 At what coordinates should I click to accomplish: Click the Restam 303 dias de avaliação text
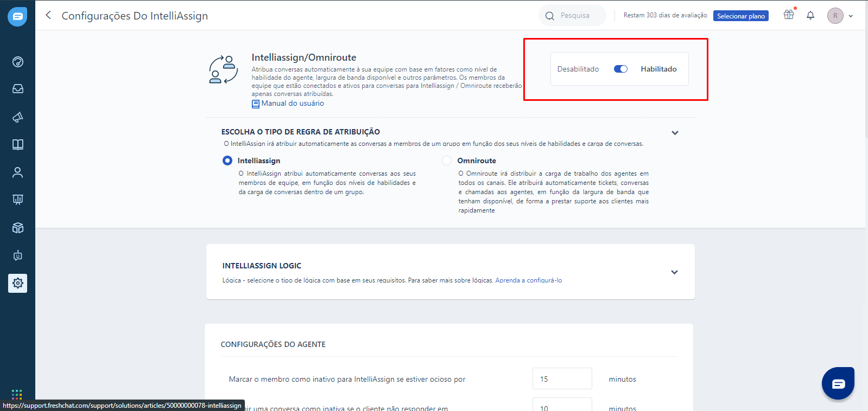point(666,15)
